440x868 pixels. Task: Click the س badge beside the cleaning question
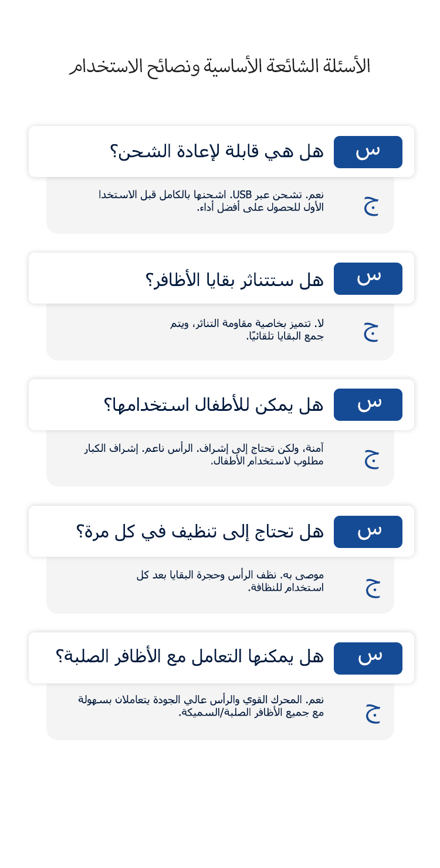pyautogui.click(x=368, y=532)
